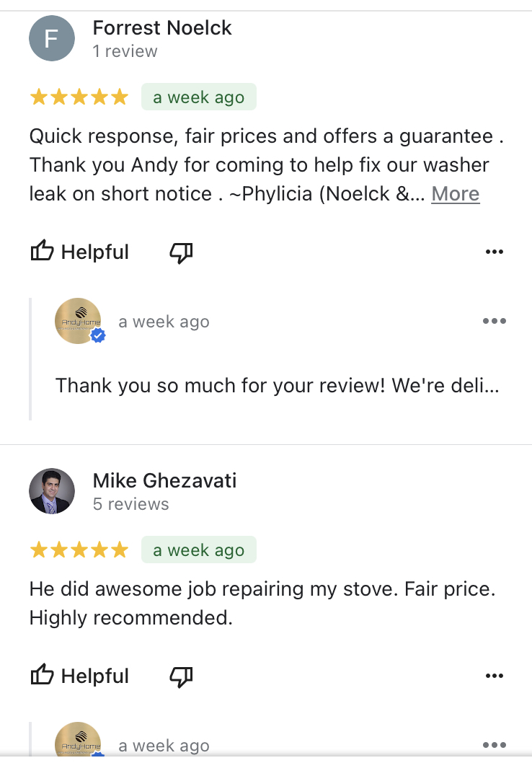Open options menu for owner's first reply
The width and height of the screenshot is (532, 763).
tap(494, 321)
